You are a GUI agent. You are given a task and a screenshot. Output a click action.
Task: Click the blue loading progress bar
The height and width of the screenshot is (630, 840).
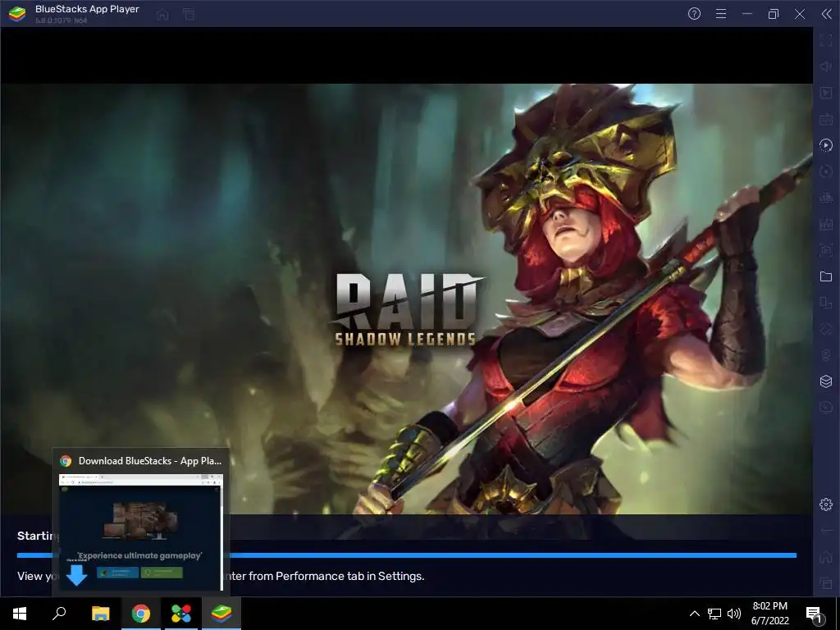coord(407,555)
